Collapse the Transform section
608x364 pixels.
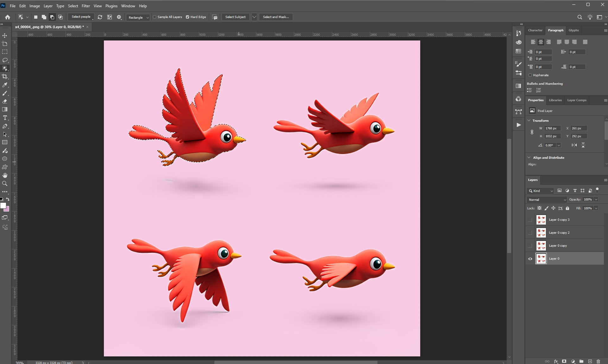(x=529, y=120)
